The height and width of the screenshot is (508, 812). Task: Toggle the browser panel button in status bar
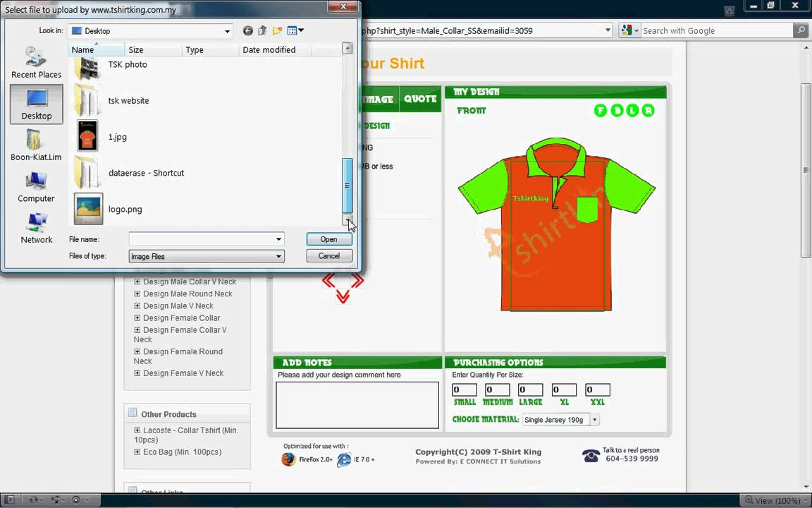click(x=10, y=500)
